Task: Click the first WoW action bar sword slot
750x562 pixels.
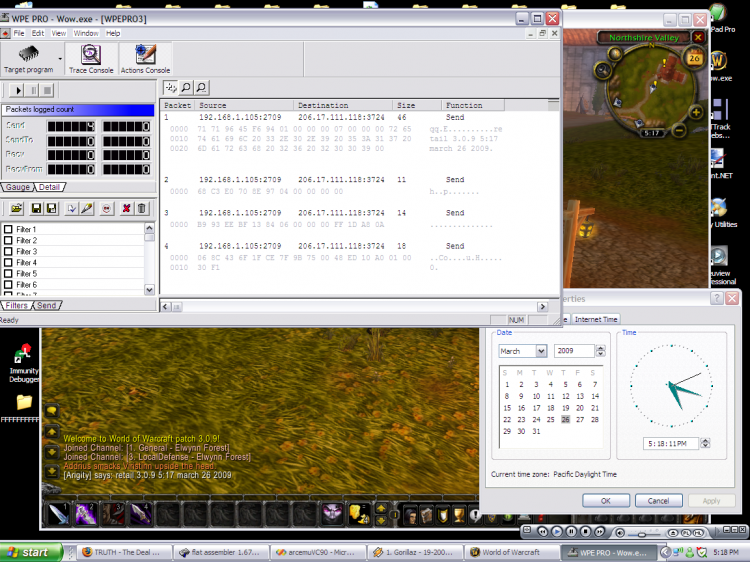Action: [x=58, y=514]
